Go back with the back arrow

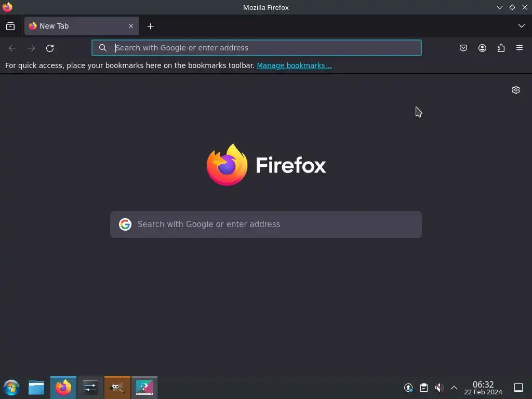pyautogui.click(x=12, y=48)
